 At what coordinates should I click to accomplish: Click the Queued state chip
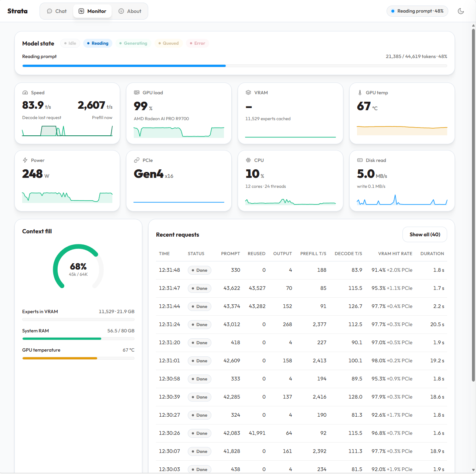tap(168, 43)
